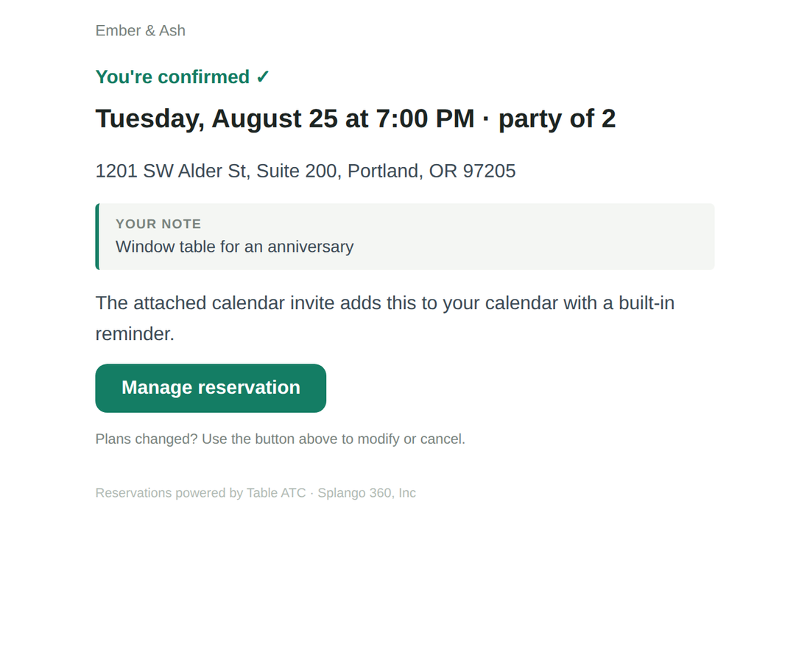Click the green checkmark beside You're confirmed
The image size is (810, 672).
[262, 77]
